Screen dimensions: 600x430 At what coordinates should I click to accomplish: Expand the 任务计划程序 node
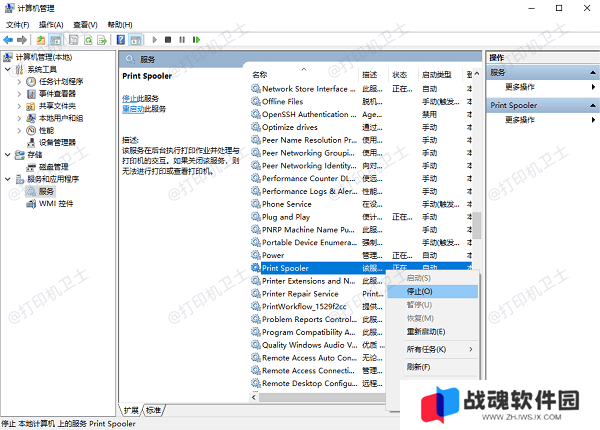pyautogui.click(x=19, y=82)
